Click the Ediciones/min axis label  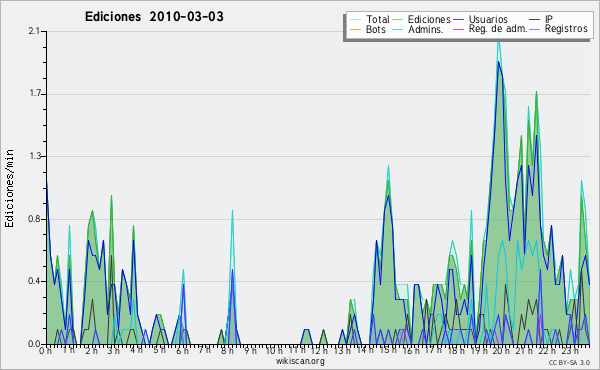(x=9, y=188)
